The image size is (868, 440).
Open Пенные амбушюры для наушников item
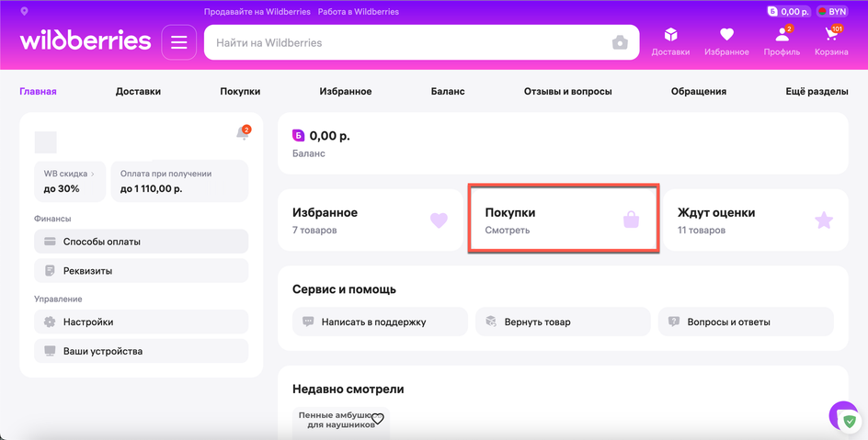click(x=341, y=423)
